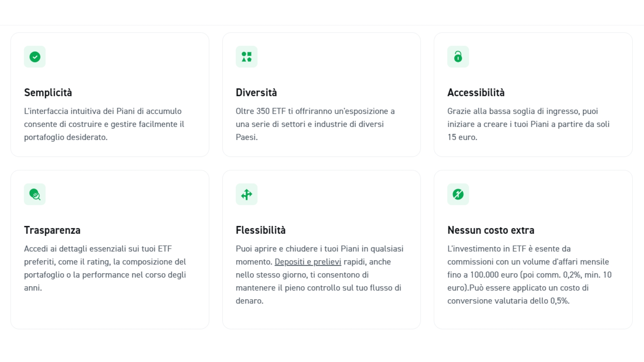
Task: Click the Diversità heading
Action: (x=256, y=93)
